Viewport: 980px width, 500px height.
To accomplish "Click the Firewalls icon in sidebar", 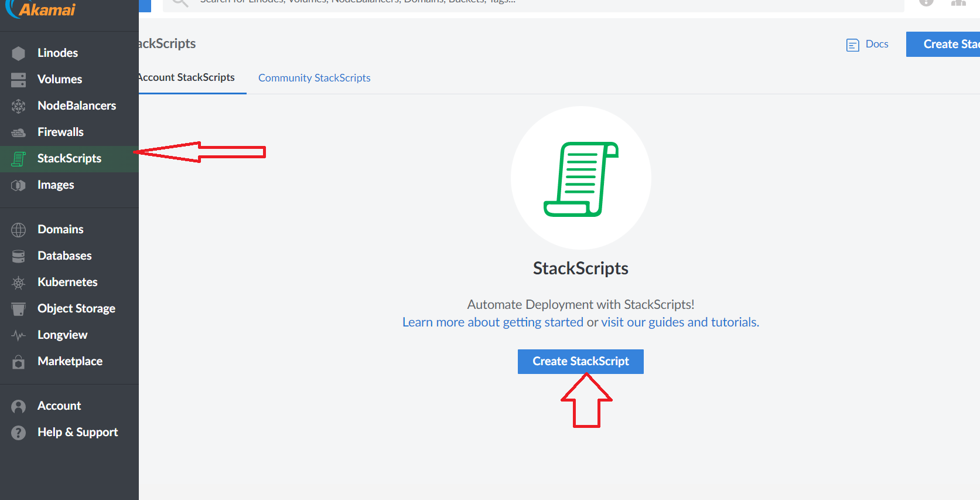I will click(x=19, y=132).
